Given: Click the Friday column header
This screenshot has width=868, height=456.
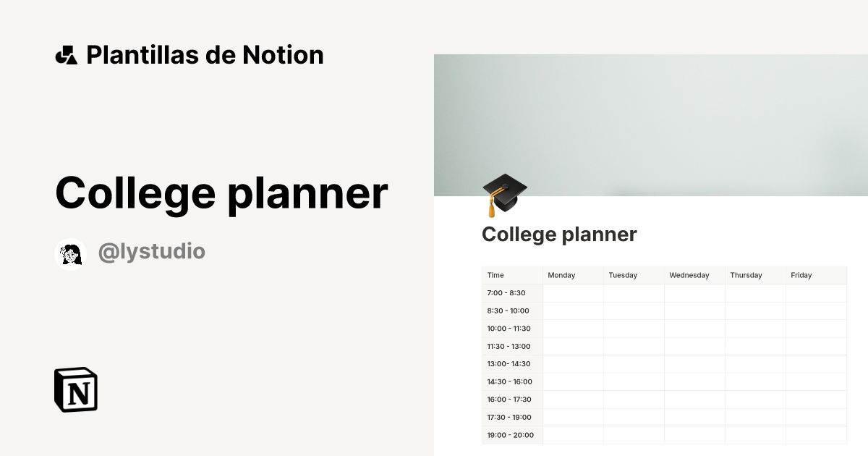Looking at the screenshot, I should (x=802, y=275).
